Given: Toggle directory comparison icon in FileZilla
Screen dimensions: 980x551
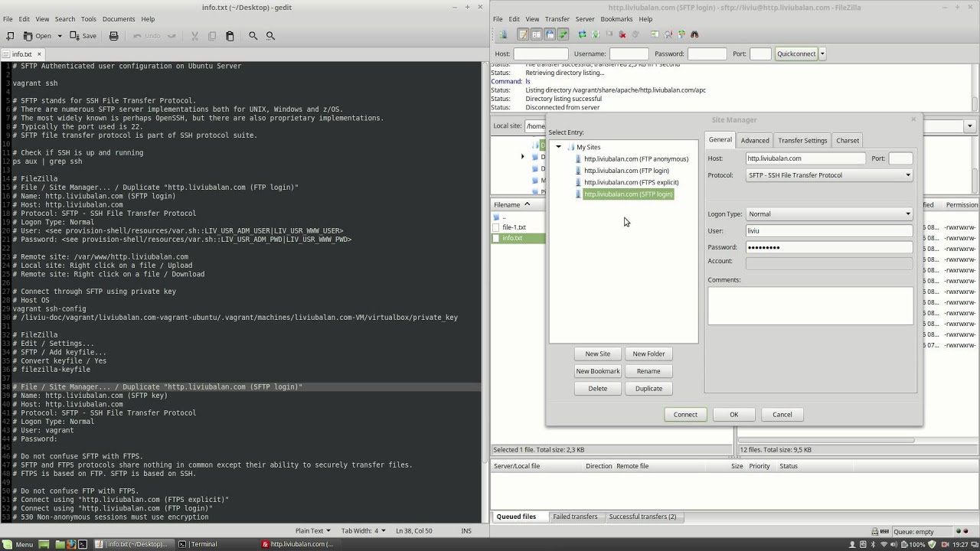Looking at the screenshot, I should (668, 34).
